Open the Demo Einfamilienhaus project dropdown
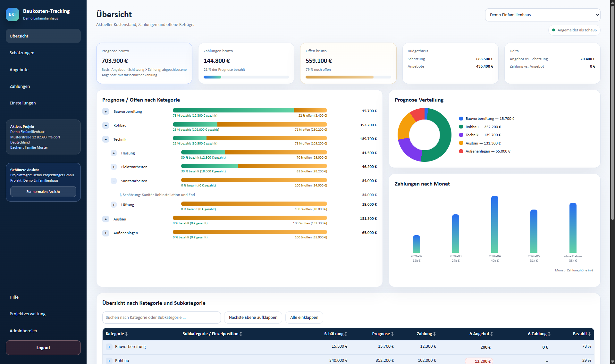 click(x=543, y=15)
